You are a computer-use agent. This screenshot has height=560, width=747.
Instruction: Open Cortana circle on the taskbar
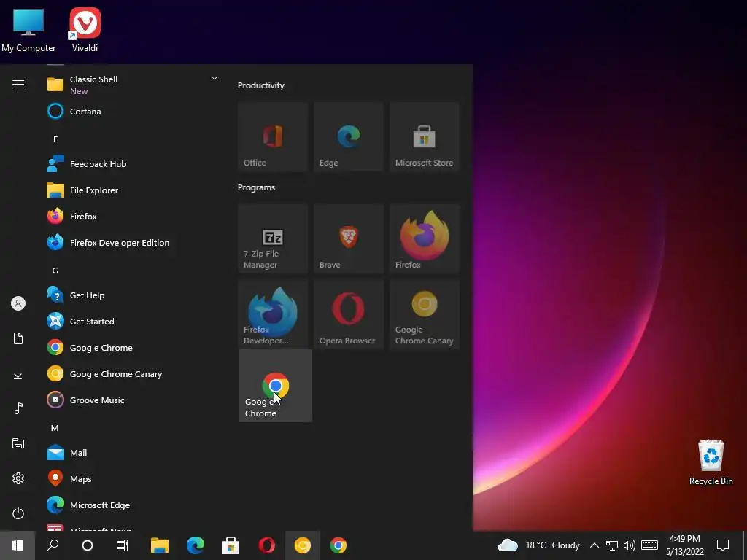tap(88, 545)
